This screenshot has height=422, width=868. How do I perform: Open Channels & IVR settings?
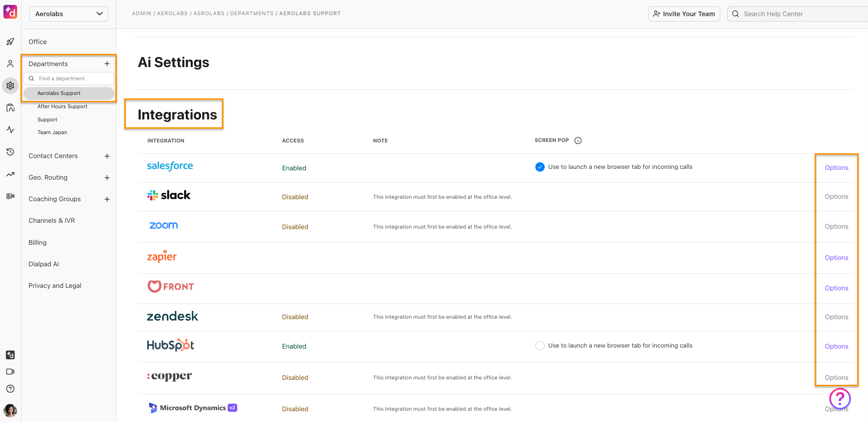pos(52,221)
